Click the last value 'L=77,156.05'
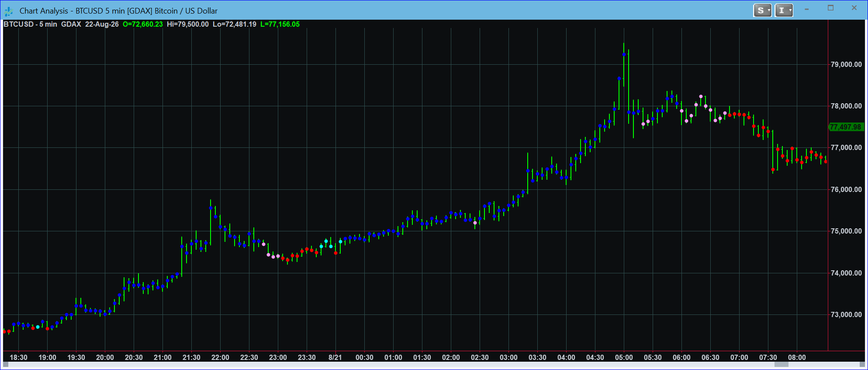 coord(280,24)
